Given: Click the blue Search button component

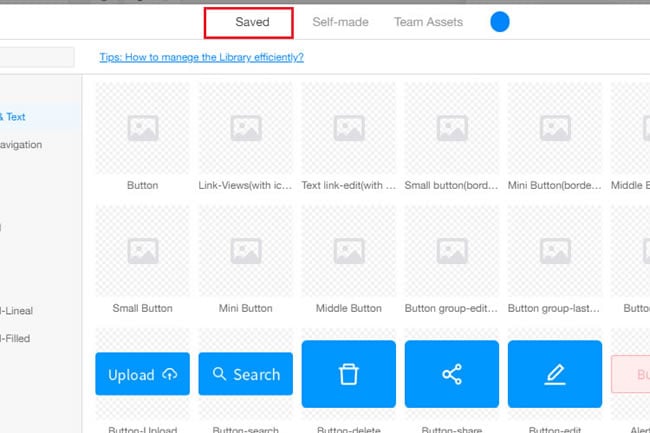Looking at the screenshot, I should coord(245,374).
